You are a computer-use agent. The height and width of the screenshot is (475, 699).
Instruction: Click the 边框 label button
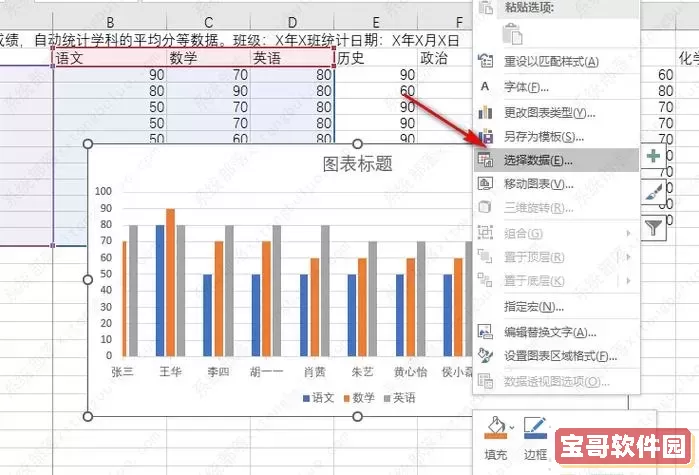tap(535, 455)
